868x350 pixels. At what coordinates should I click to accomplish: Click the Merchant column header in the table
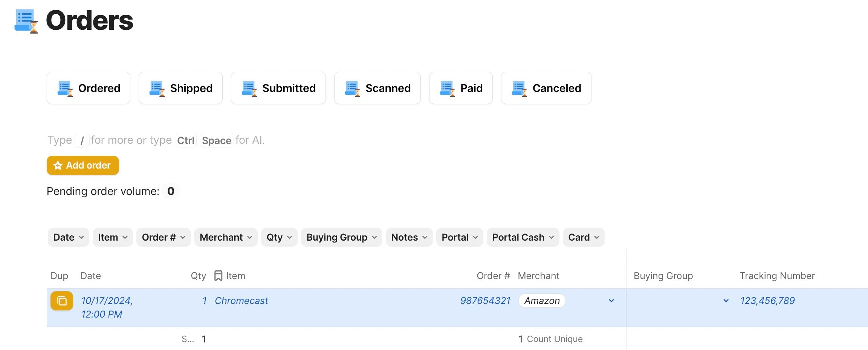(x=538, y=276)
